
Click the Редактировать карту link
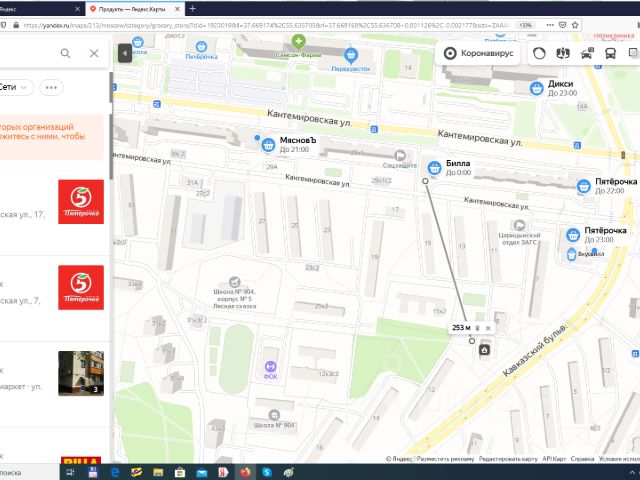click(508, 459)
